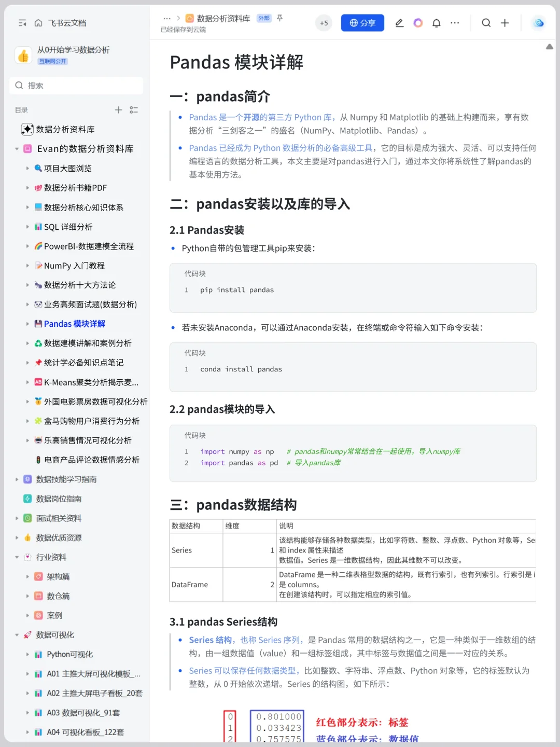The width and height of the screenshot is (560, 747).
Task: Open the 外部 tag next to title
Action: 264,18
